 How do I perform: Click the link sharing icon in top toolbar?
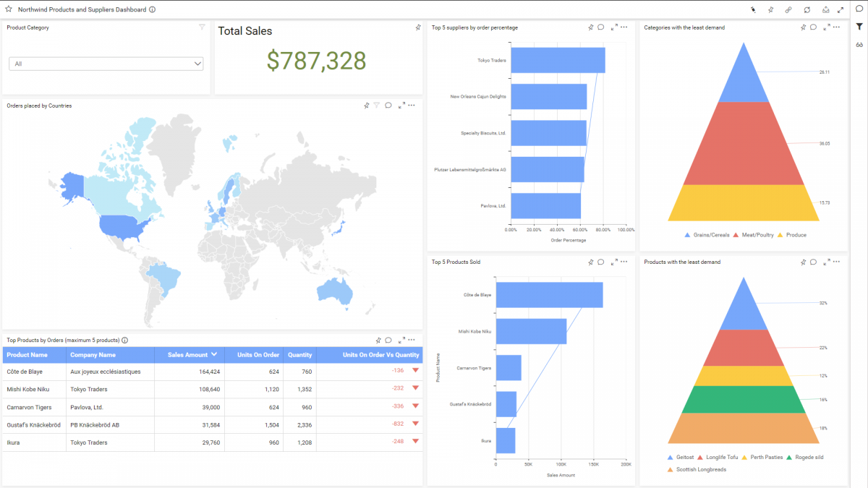tap(788, 9)
